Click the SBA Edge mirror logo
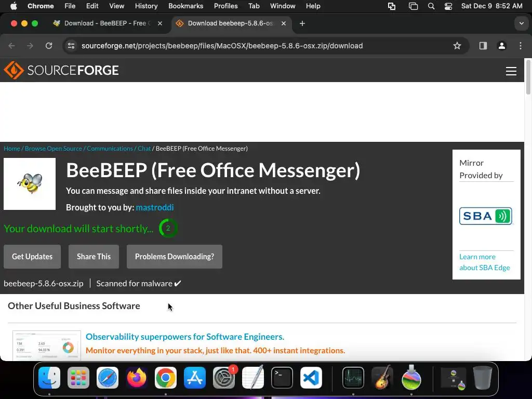532x399 pixels. coord(486,216)
